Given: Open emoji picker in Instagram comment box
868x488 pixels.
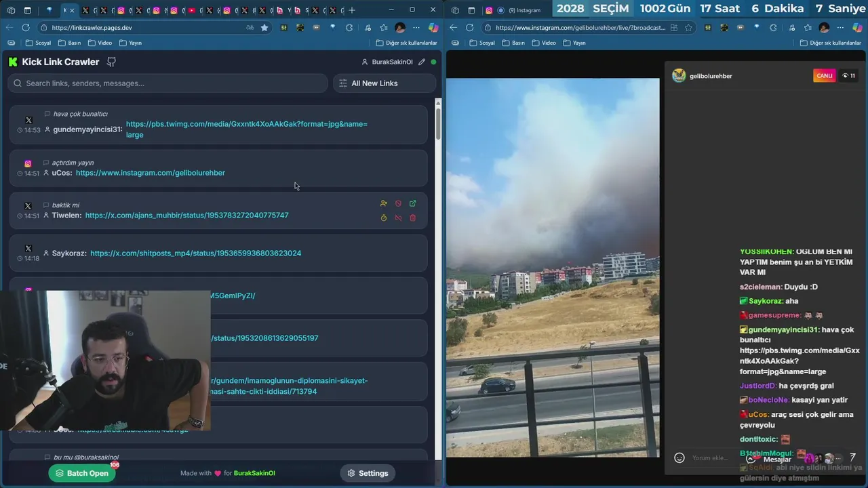Looking at the screenshot, I should (679, 457).
